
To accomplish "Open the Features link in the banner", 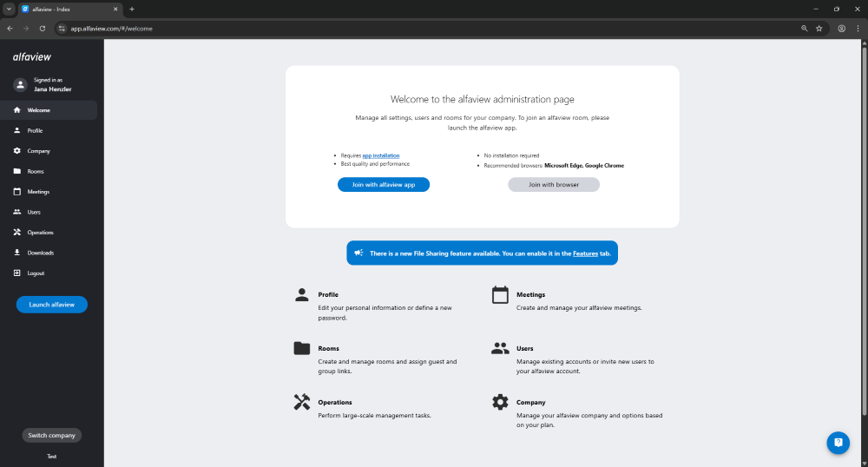I will click(585, 253).
